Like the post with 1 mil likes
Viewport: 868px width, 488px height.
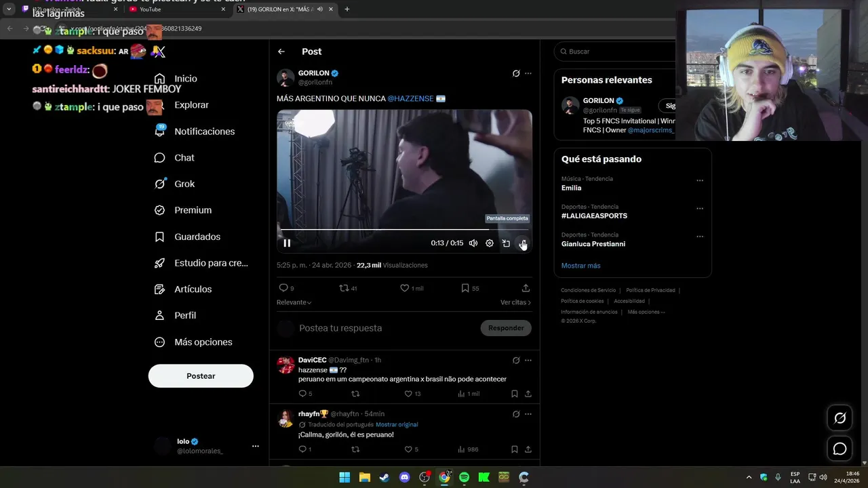405,288
